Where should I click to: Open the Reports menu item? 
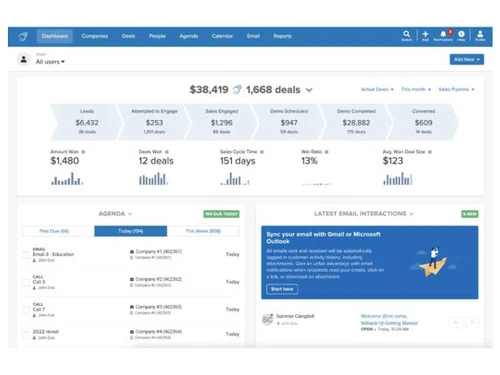click(x=282, y=36)
